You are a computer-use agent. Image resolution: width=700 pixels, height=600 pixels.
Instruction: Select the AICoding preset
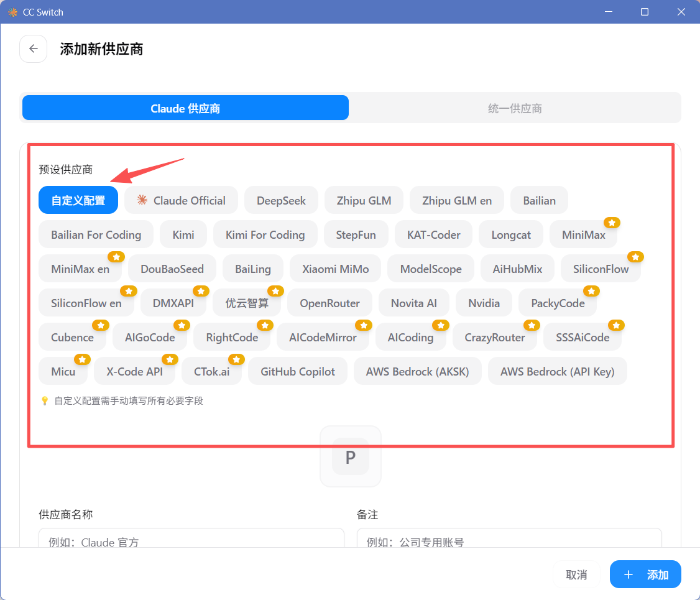[x=411, y=337]
